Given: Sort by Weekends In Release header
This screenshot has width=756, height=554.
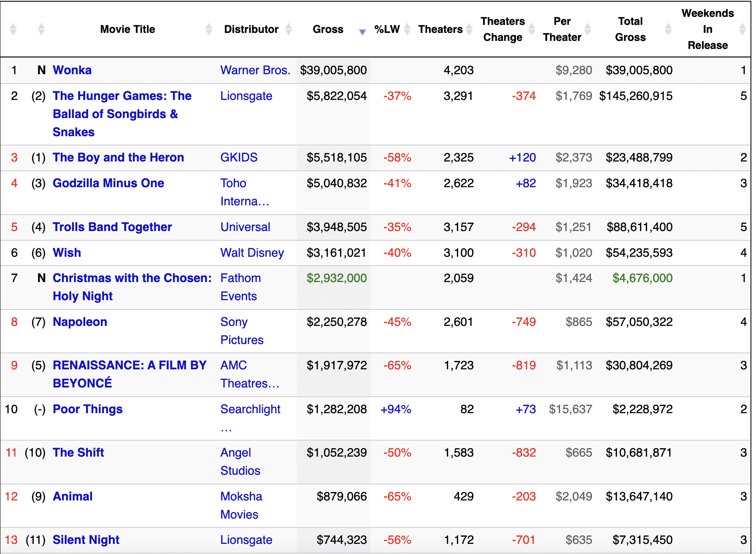Looking at the screenshot, I should click(x=707, y=29).
